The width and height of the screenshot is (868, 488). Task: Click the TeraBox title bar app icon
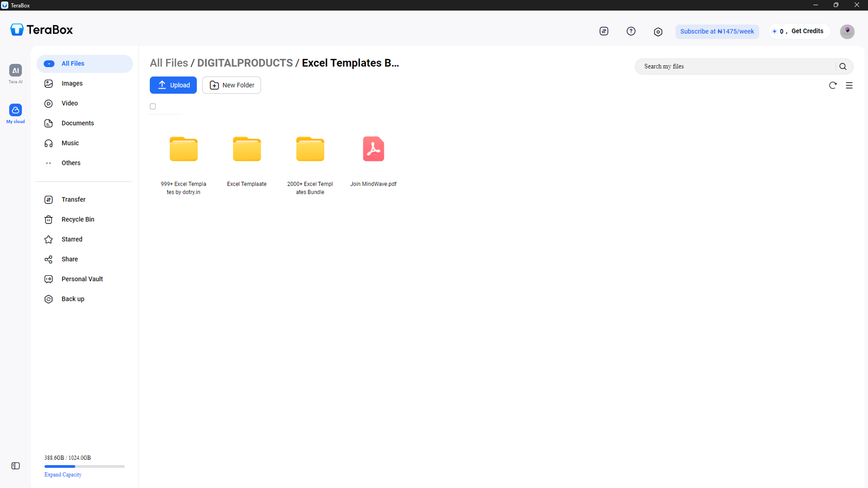5,5
